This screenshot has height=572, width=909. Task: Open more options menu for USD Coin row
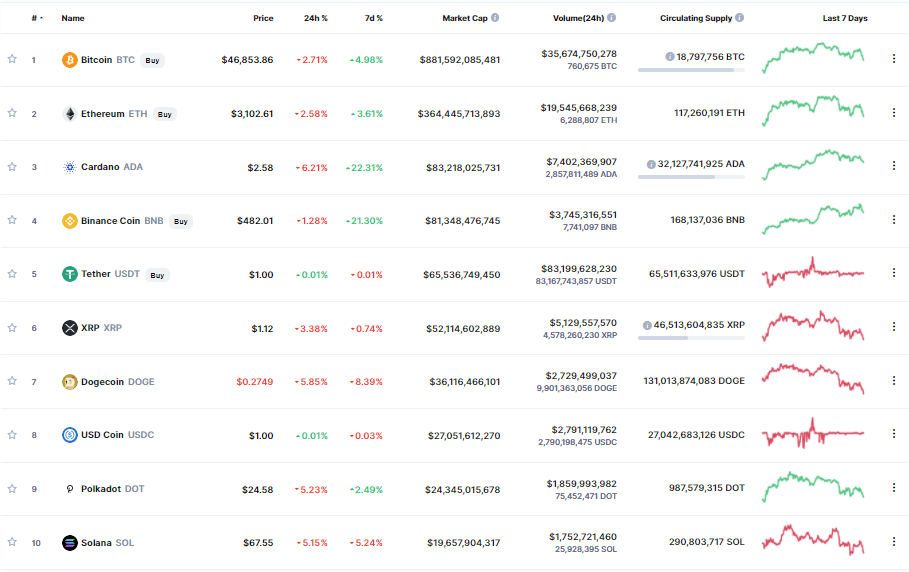click(x=894, y=433)
